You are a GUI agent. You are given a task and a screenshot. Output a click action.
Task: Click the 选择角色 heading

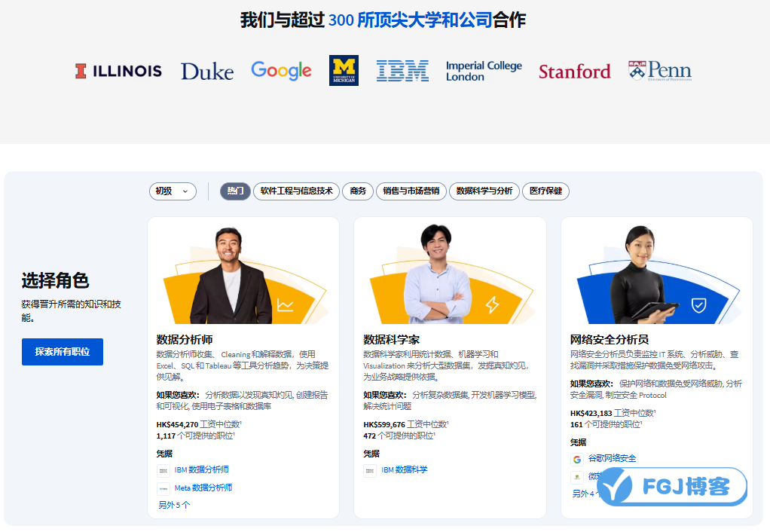55,280
